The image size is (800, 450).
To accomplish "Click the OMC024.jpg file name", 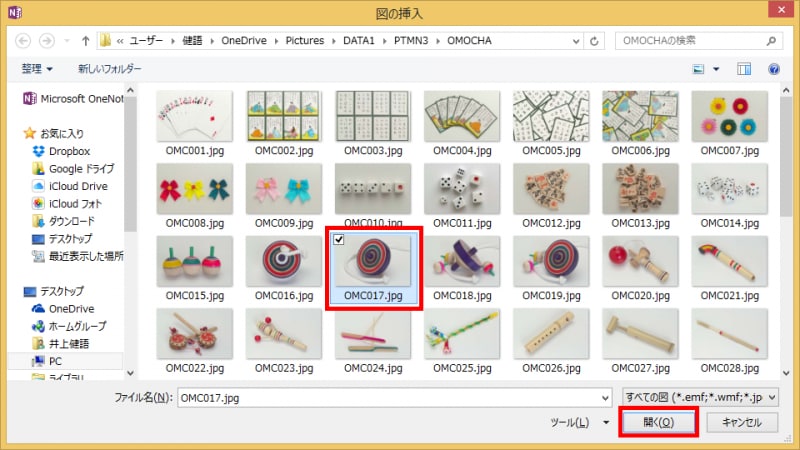I will click(373, 368).
